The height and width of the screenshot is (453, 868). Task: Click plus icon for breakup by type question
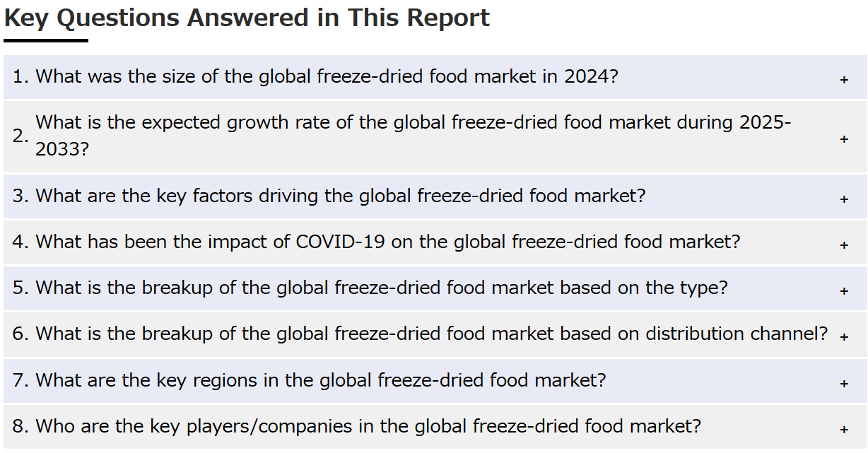844,291
